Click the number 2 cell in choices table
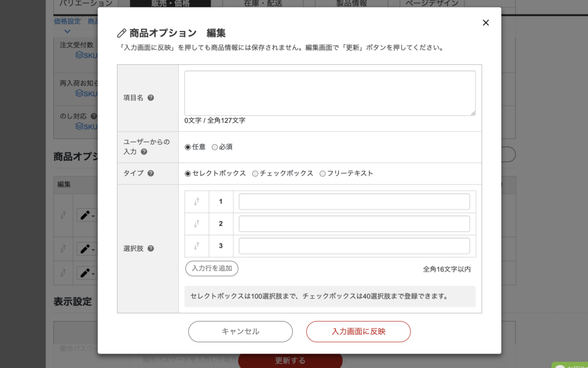The image size is (588, 368). (221, 224)
